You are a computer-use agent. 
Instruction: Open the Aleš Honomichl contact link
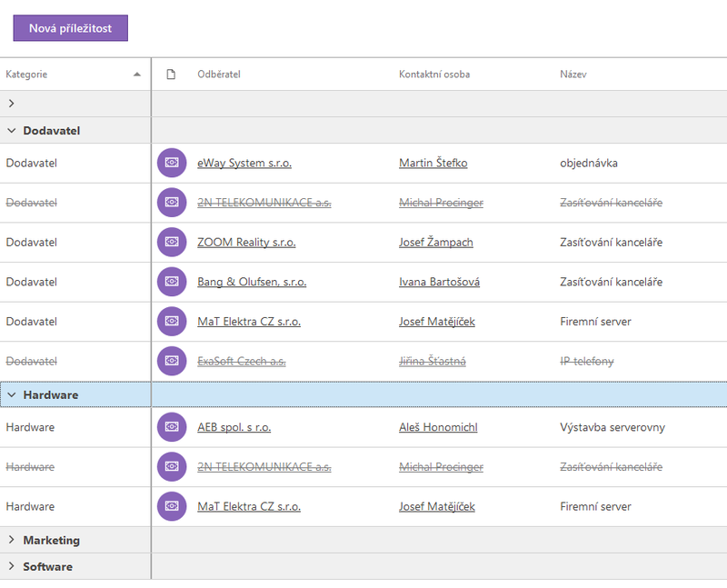(438, 427)
